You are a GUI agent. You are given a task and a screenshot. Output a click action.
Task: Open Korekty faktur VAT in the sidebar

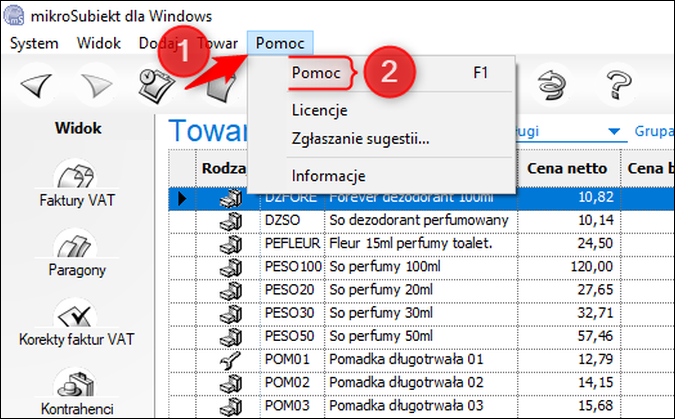pos(77,323)
